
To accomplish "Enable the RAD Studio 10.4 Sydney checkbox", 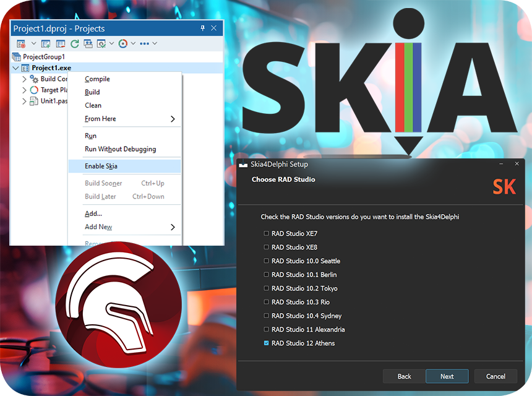I will pos(266,316).
